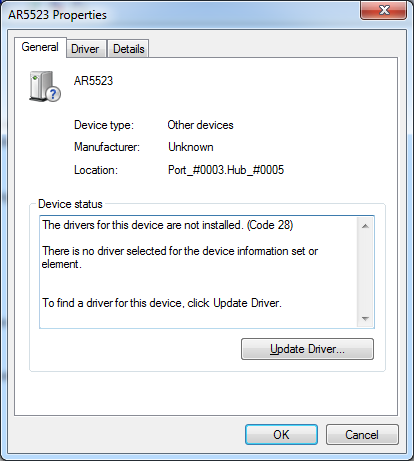Screen dimensions: 414x461
Task: Click the Update Driver button
Action: tap(307, 349)
